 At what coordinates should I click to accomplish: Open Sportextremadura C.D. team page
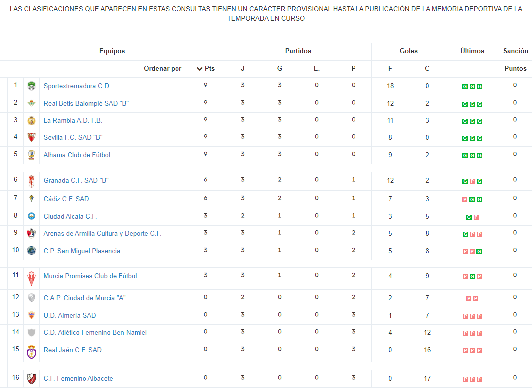(77, 86)
